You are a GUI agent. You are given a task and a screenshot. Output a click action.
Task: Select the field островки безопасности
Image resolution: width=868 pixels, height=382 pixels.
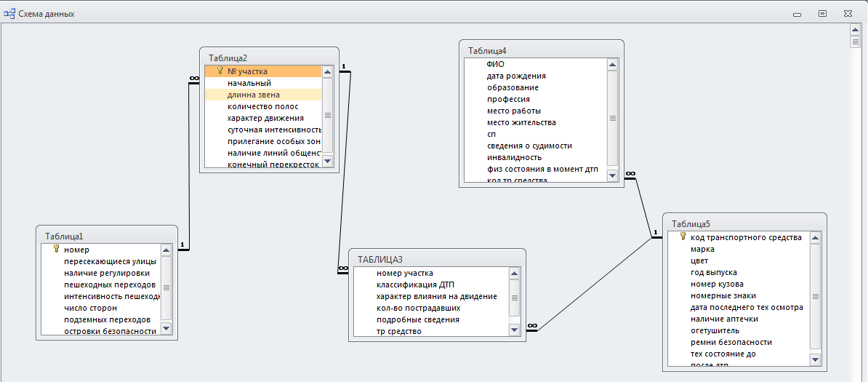tap(101, 331)
